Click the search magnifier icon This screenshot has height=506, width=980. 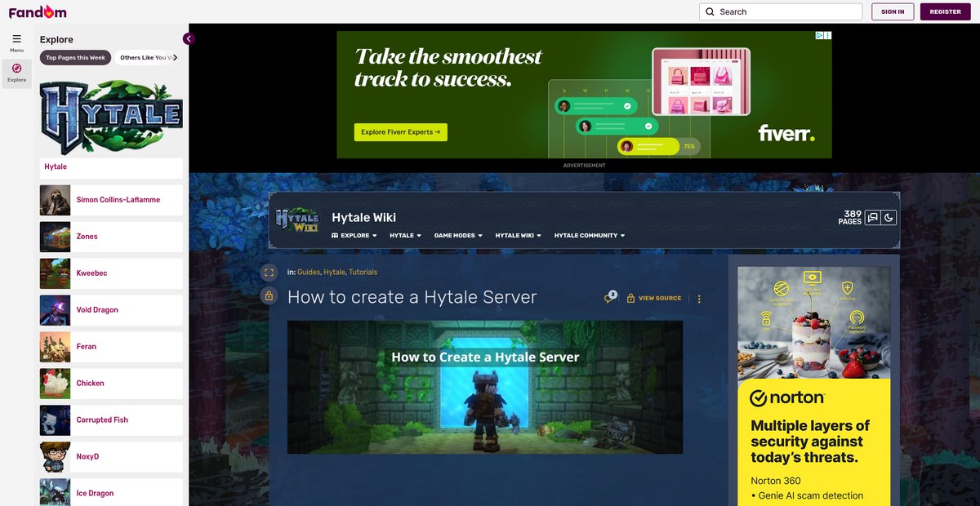[710, 12]
